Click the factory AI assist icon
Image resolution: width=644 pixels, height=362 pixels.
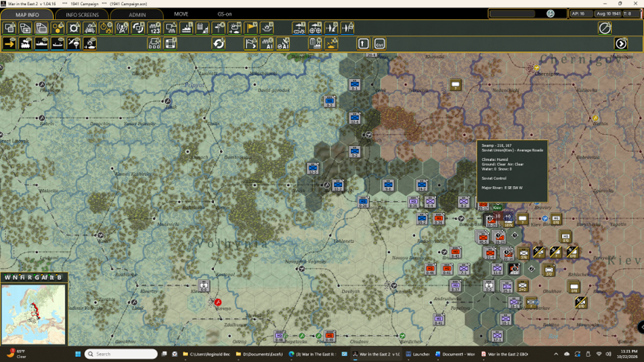267,43
